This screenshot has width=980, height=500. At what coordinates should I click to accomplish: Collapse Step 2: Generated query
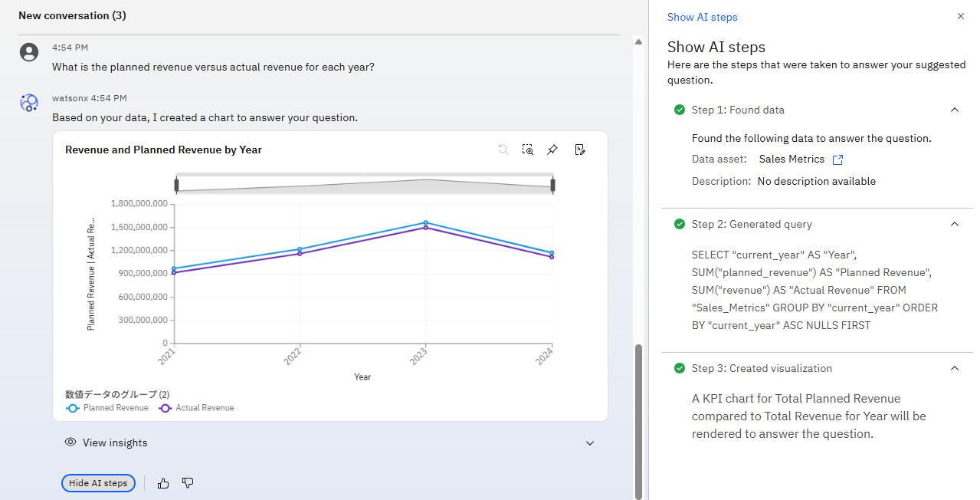coord(954,224)
